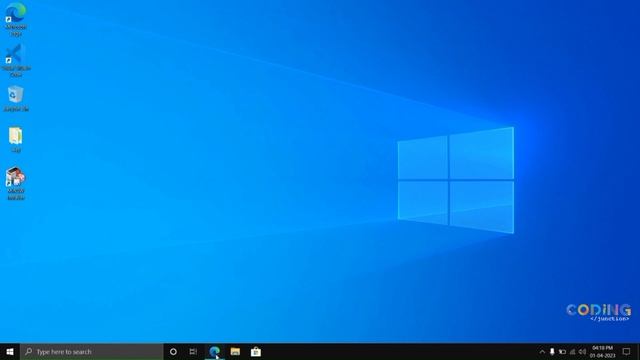Click the battery status tray icon
Image resolution: width=640 pixels, height=360 pixels.
click(x=562, y=352)
